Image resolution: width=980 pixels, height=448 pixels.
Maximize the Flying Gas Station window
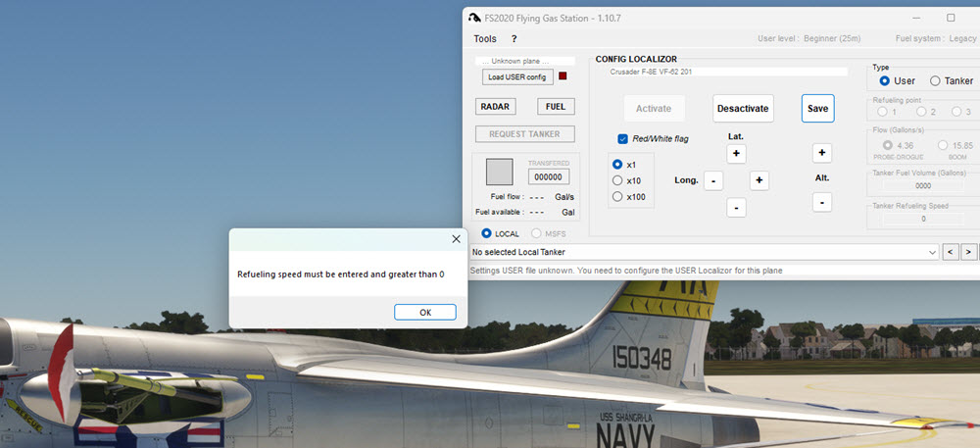point(951,18)
